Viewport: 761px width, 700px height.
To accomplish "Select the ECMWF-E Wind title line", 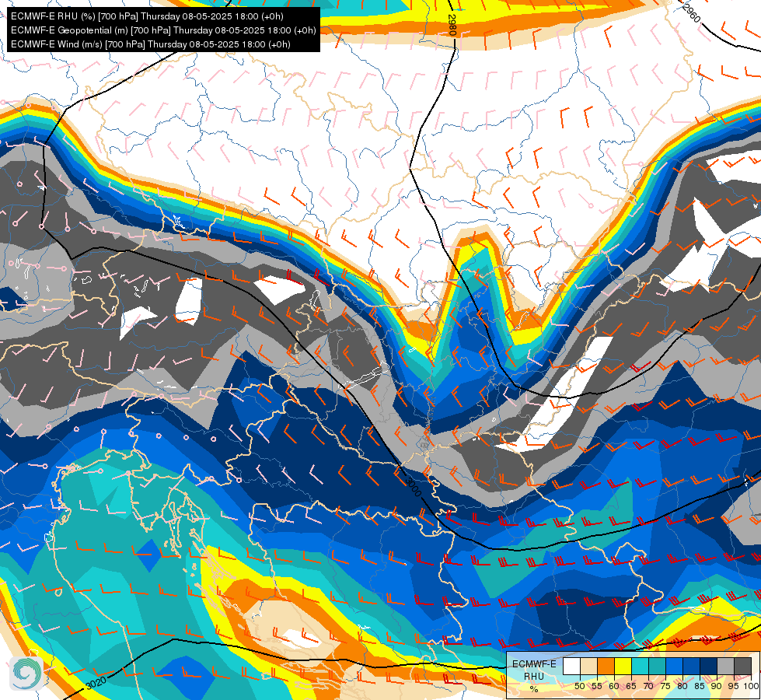I will (151, 44).
